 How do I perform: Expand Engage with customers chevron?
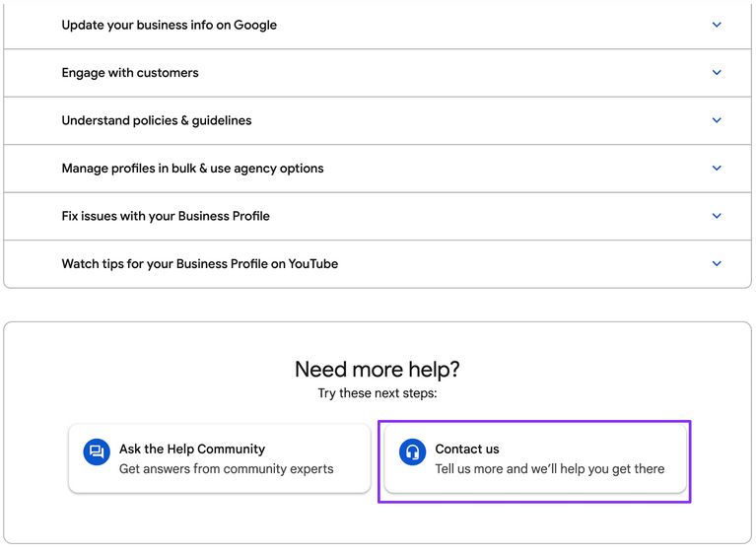(x=717, y=72)
